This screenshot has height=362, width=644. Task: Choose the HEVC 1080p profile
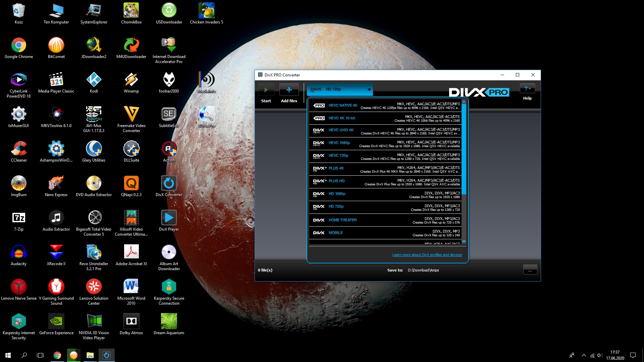(x=385, y=144)
